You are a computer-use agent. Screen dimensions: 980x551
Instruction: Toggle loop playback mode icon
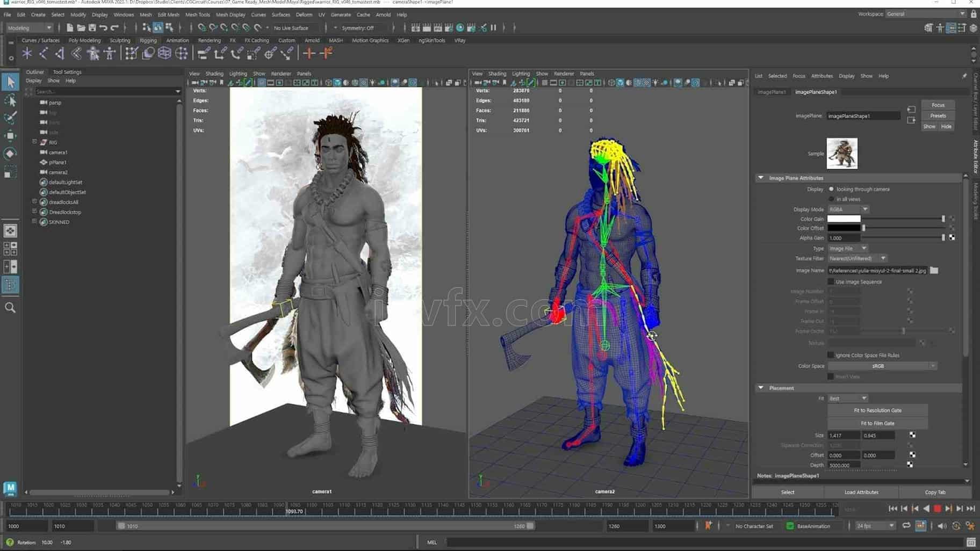906,526
